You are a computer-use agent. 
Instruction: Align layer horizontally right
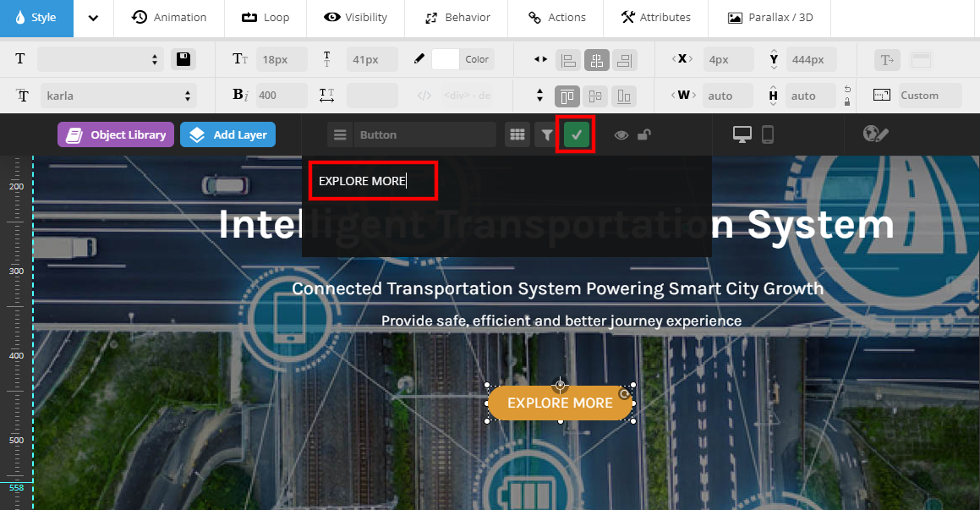pyautogui.click(x=624, y=60)
